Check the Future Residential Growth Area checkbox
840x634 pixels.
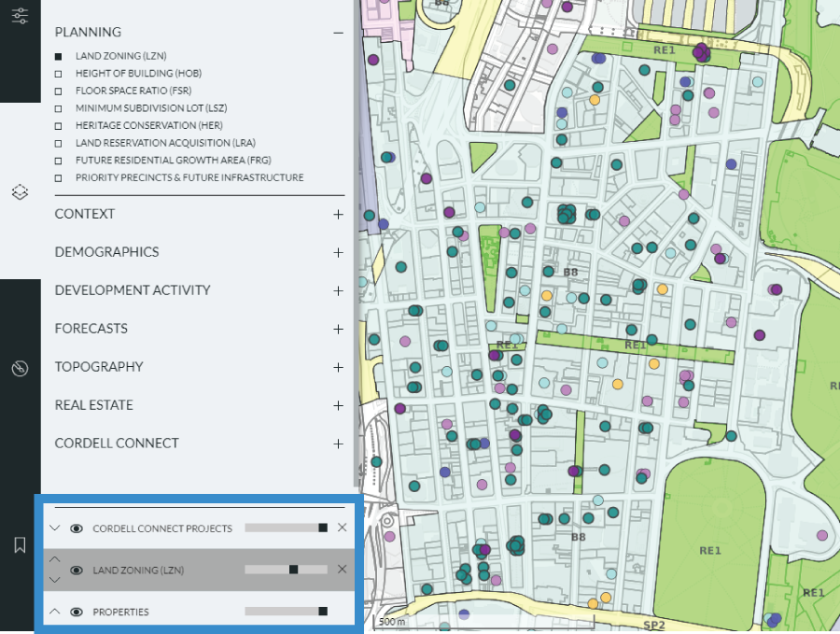(58, 160)
